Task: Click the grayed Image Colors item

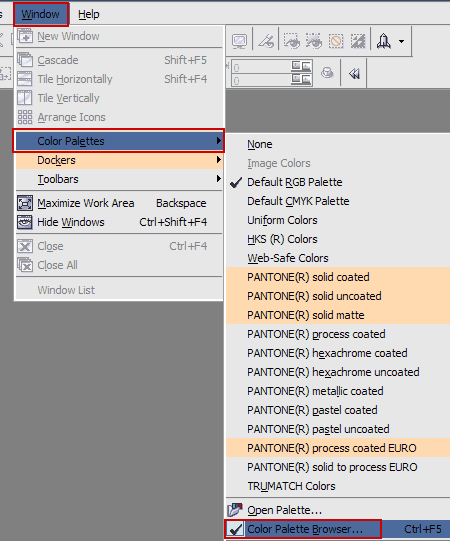Action: click(x=338, y=163)
